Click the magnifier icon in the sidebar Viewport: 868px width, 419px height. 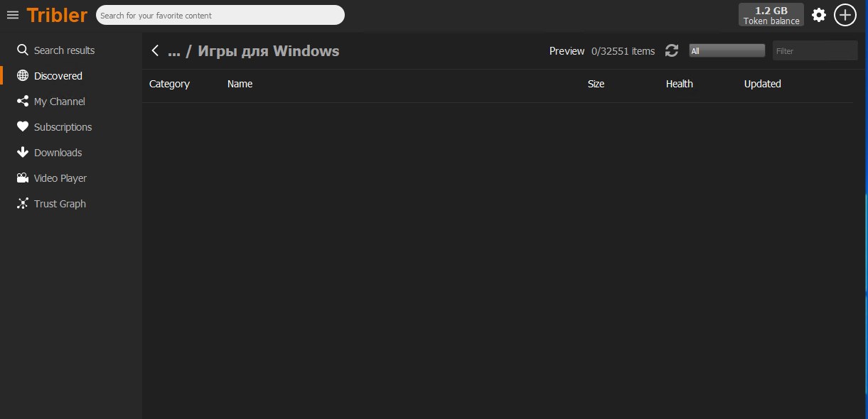point(23,50)
